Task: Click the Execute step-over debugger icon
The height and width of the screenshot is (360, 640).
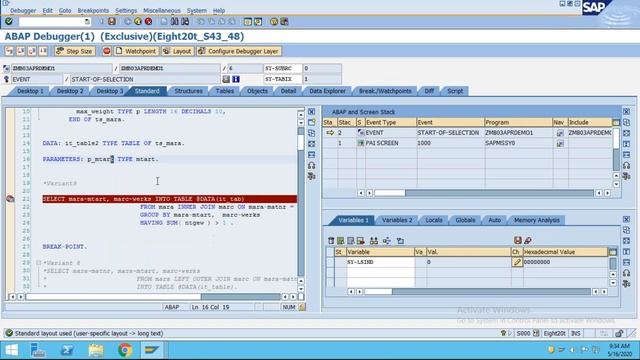Action: point(20,51)
